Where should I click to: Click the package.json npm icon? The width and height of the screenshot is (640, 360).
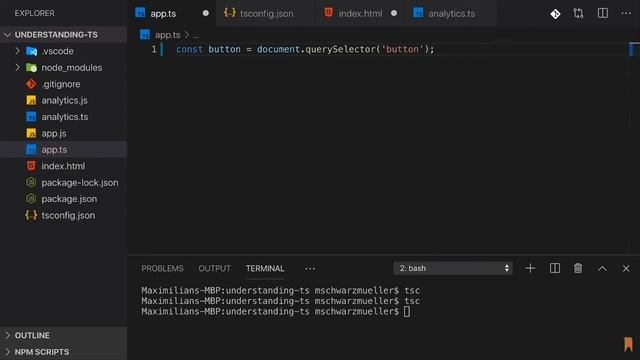31,199
